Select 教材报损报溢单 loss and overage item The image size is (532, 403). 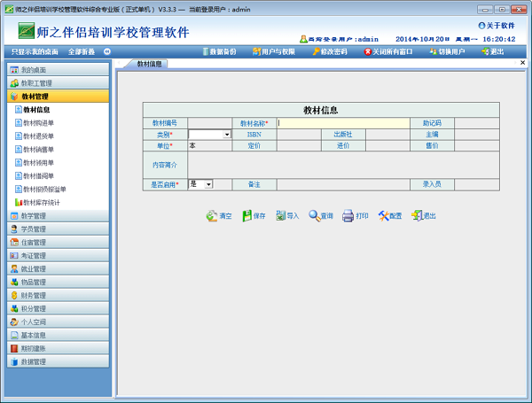click(41, 189)
